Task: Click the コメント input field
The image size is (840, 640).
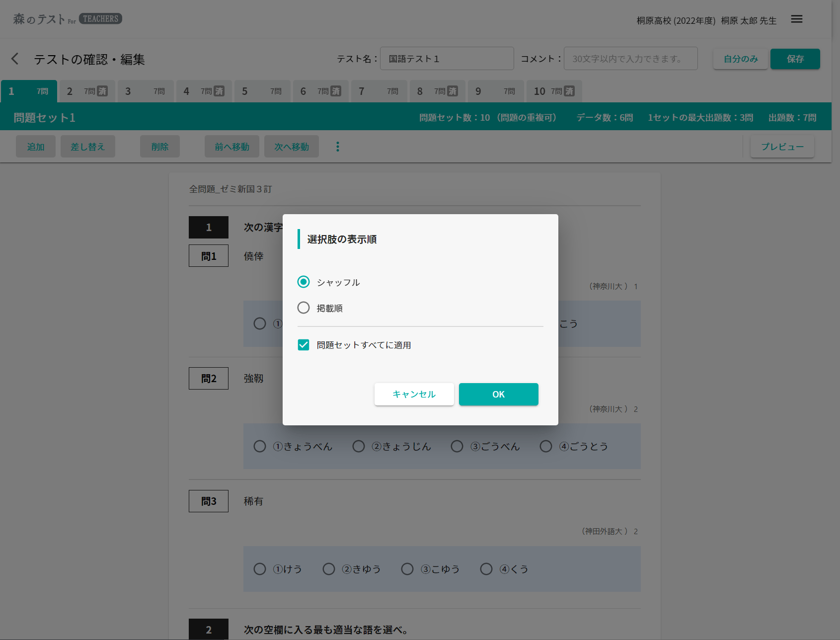Action: coord(630,59)
